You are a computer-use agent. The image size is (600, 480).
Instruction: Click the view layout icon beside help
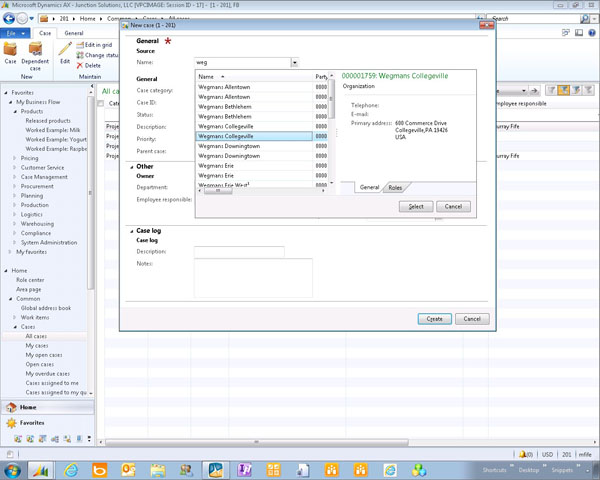579,33
